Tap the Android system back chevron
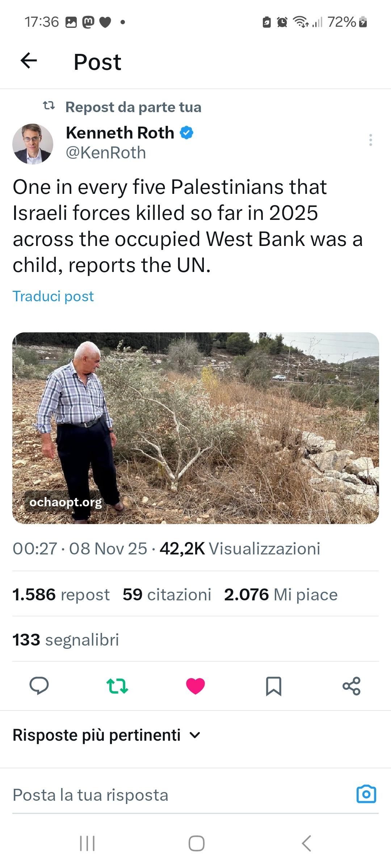 pos(306,843)
